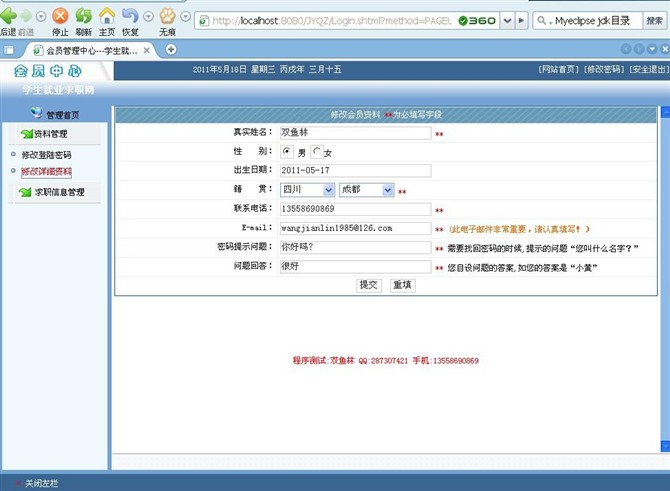Click the 会员中心 logo

point(48,71)
